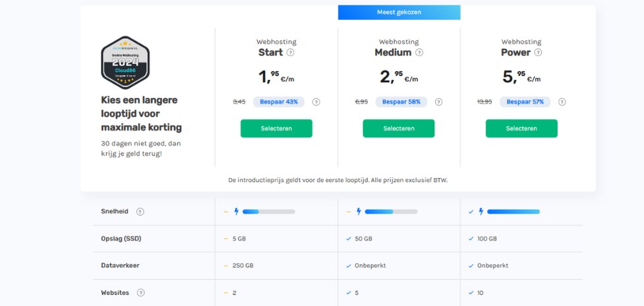Open info icon beside Bespaar 43%

[316, 102]
